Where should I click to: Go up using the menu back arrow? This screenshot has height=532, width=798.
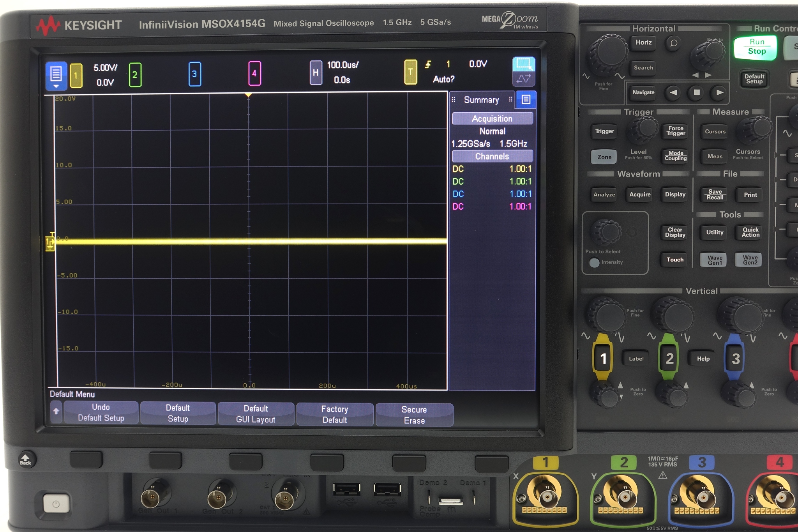[56, 411]
